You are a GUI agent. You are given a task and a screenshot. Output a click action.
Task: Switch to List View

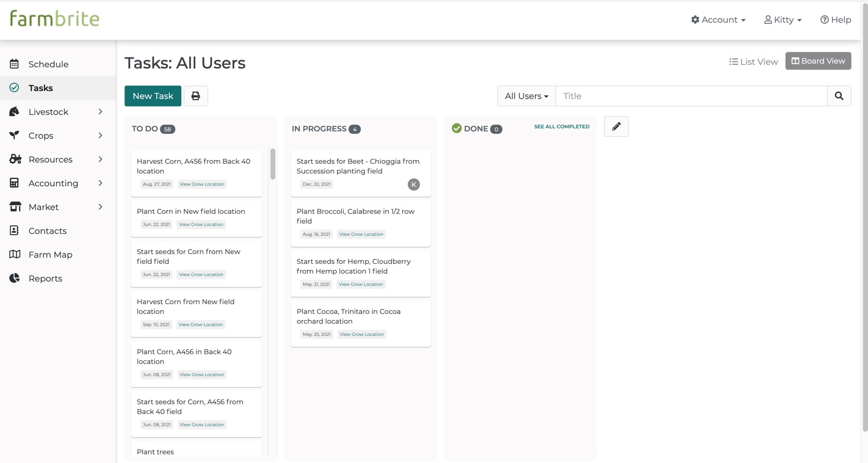[x=753, y=62]
